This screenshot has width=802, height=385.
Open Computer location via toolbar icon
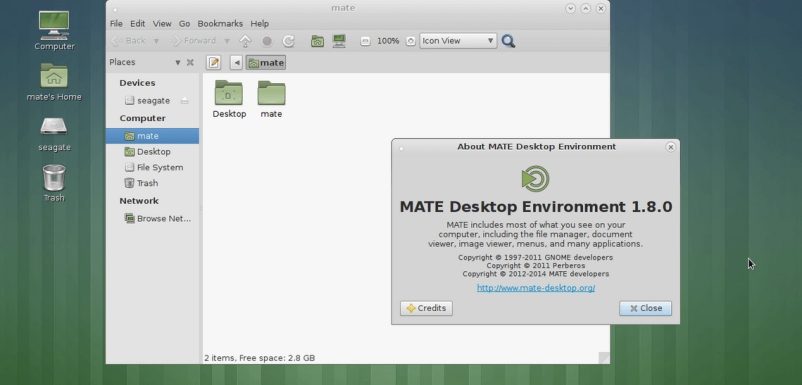tap(339, 41)
